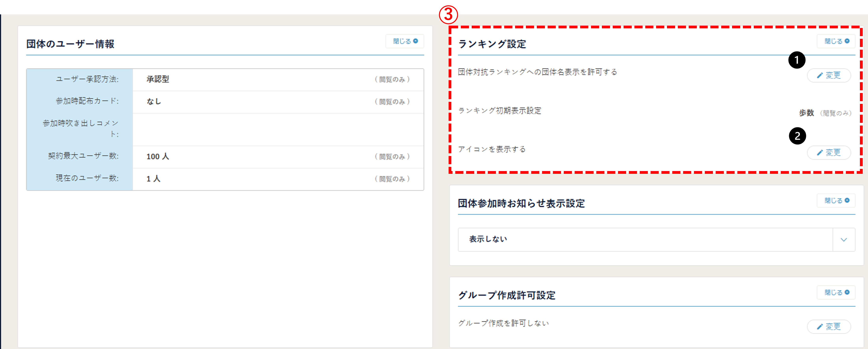868x349 pixels.
Task: Click the dropdown chevron arrow
Action: 844,240
